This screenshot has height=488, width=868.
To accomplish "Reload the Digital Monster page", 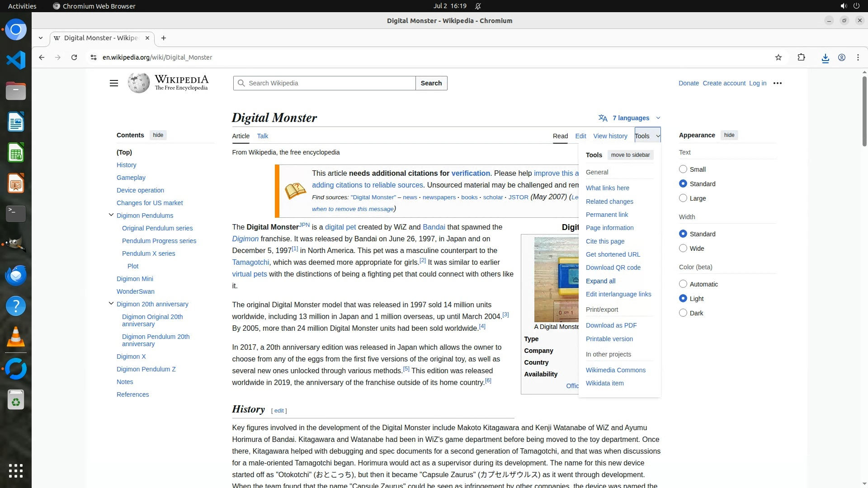I will click(74, 57).
